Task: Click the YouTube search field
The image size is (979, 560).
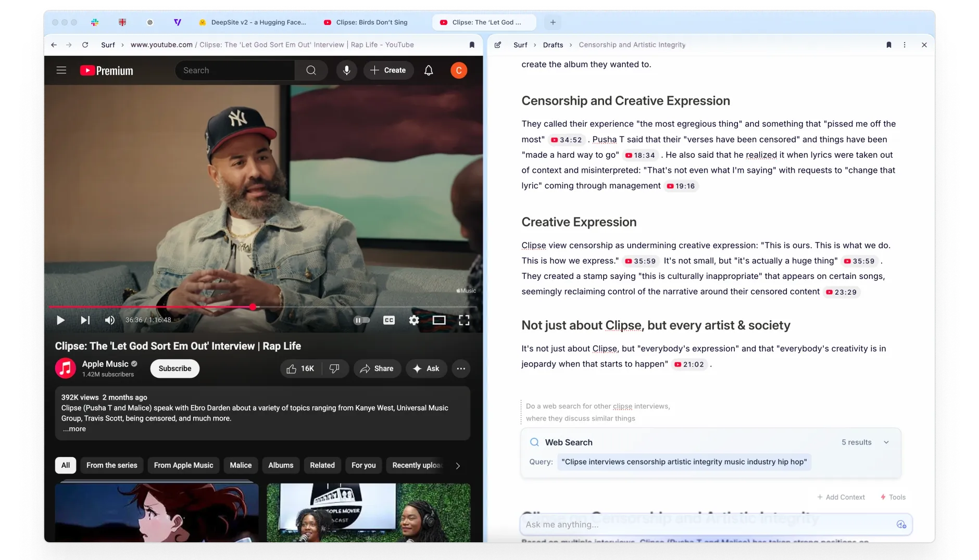Action: pyautogui.click(x=235, y=70)
